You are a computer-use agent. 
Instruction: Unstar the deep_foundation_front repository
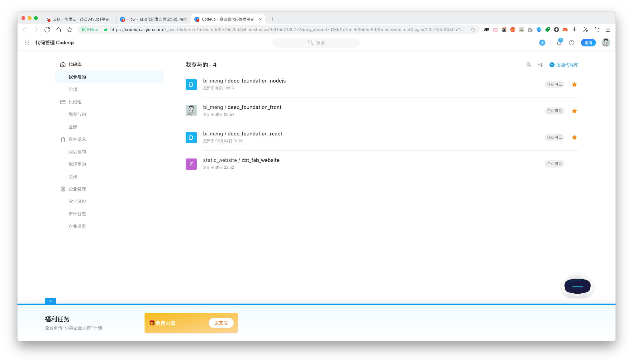coord(574,111)
